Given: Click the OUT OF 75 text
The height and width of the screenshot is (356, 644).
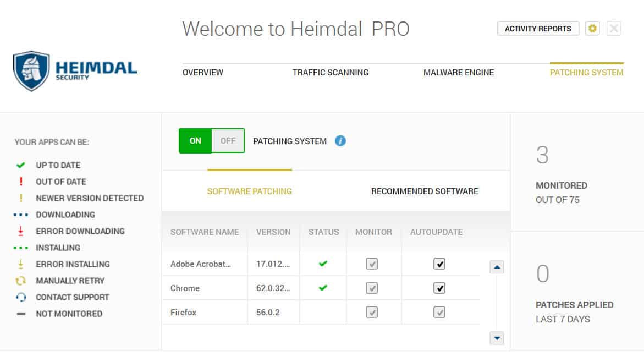Looking at the screenshot, I should tap(557, 200).
